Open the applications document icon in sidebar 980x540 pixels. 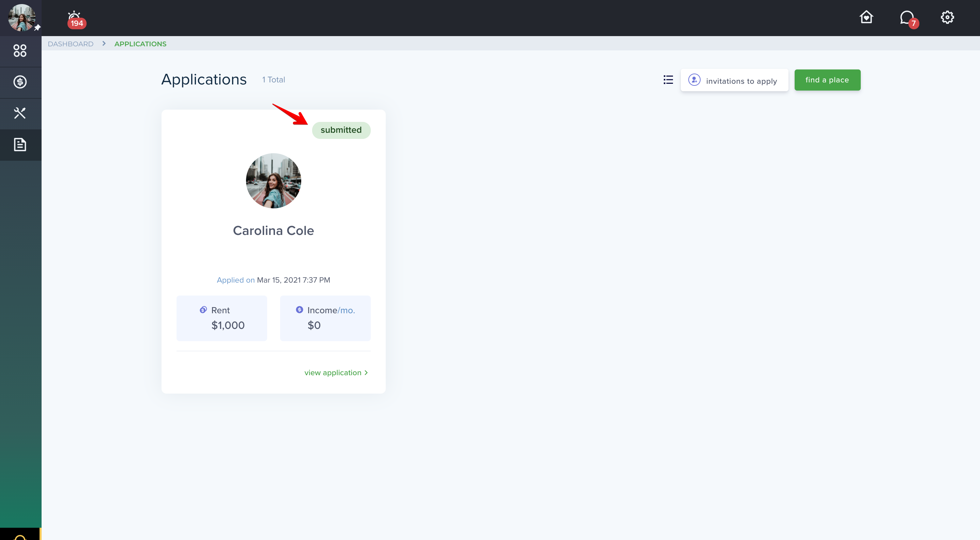coord(20,145)
